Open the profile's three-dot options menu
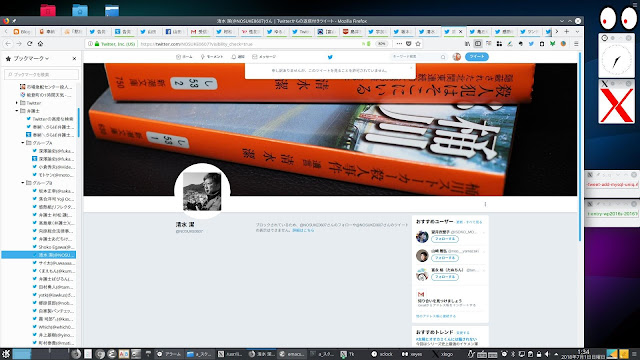Screen dimensions: 640x360 pyautogui.click(x=485, y=204)
